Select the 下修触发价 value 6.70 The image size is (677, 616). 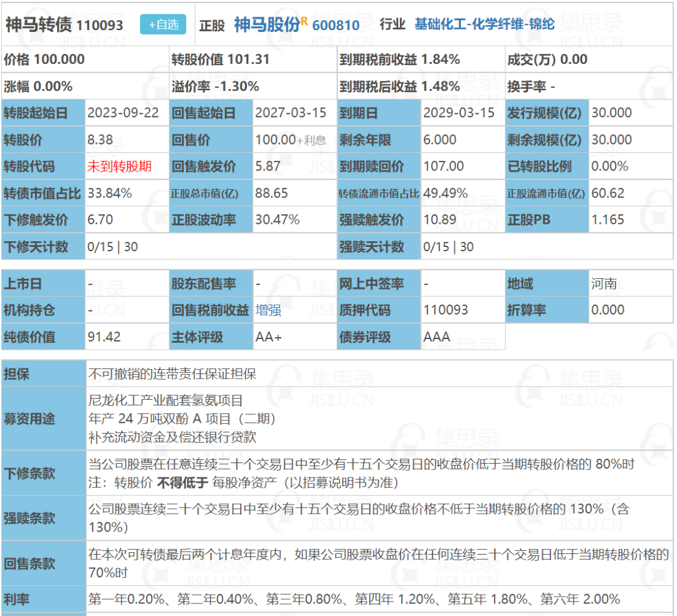coord(100,220)
